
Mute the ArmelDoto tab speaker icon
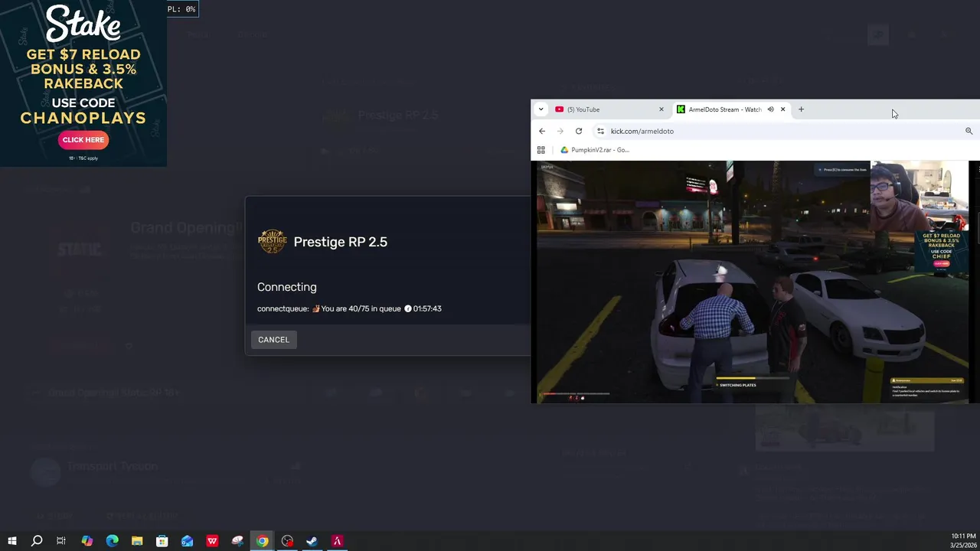tap(770, 109)
